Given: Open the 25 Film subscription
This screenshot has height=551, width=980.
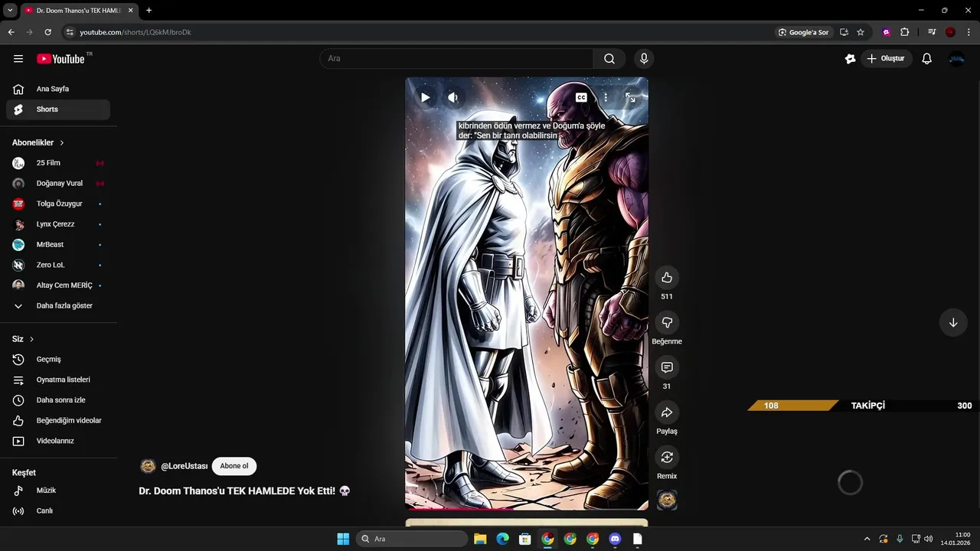Looking at the screenshot, I should [58, 163].
